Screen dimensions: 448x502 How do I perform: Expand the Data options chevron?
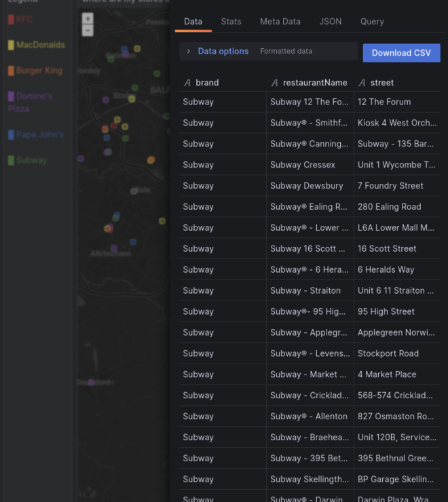189,52
